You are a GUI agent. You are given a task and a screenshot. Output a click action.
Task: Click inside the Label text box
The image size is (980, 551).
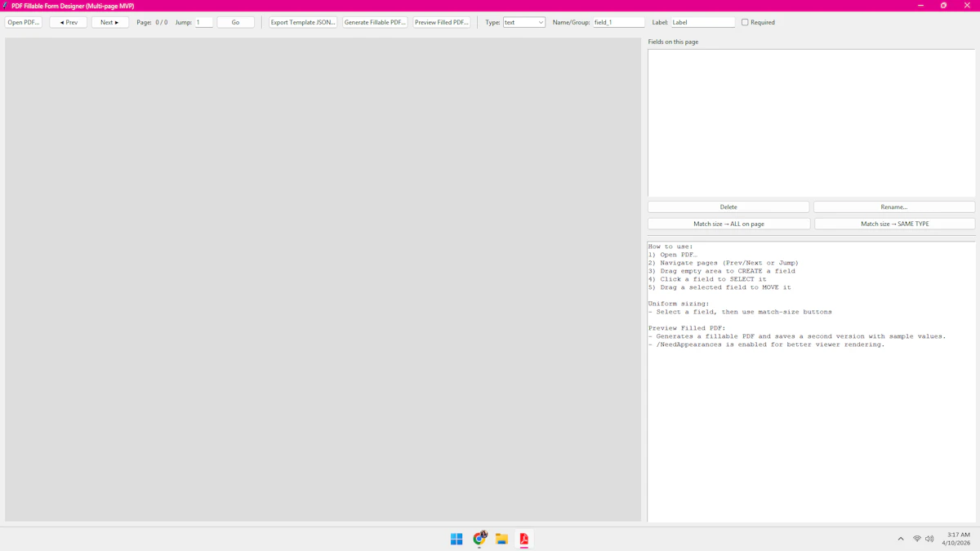pyautogui.click(x=703, y=22)
